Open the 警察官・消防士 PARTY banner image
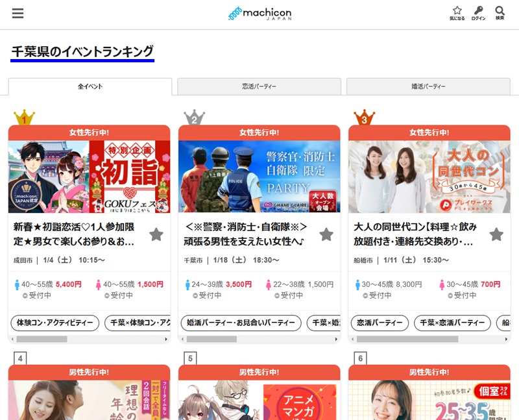 (259, 177)
